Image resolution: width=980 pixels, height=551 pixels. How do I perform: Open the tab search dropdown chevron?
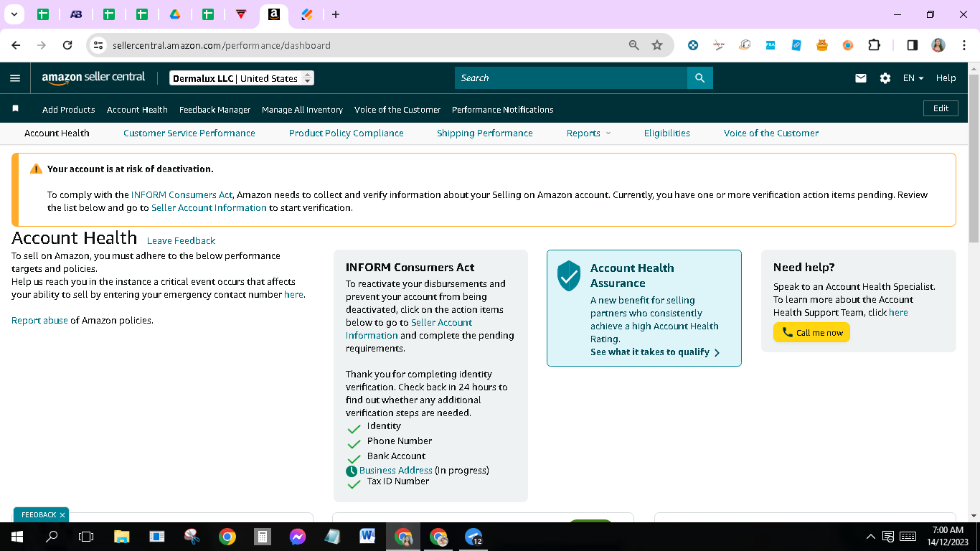coord(14,14)
